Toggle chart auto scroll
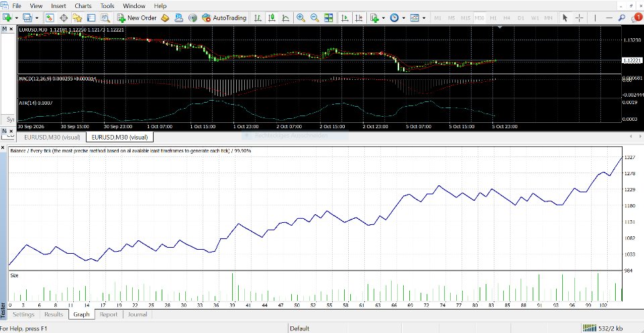 coord(345,17)
